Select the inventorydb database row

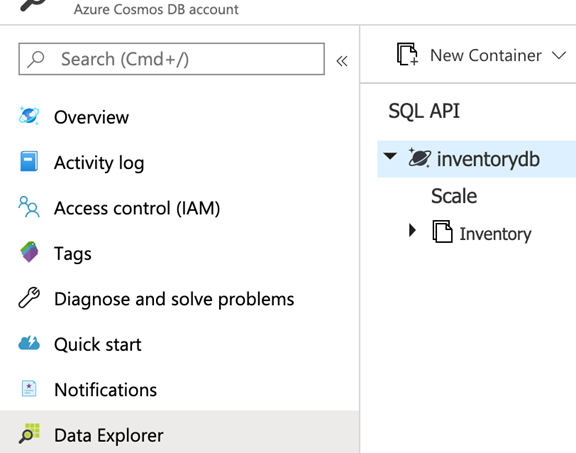coord(476,159)
